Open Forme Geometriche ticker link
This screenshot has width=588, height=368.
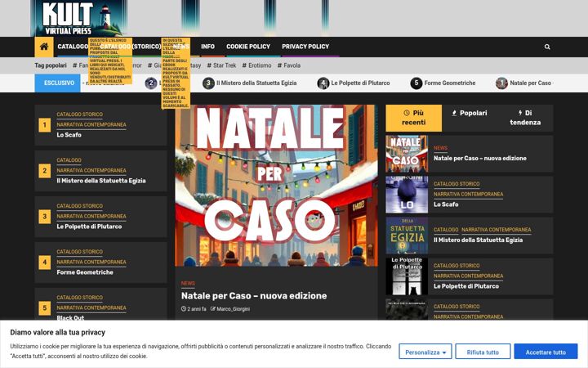point(450,83)
